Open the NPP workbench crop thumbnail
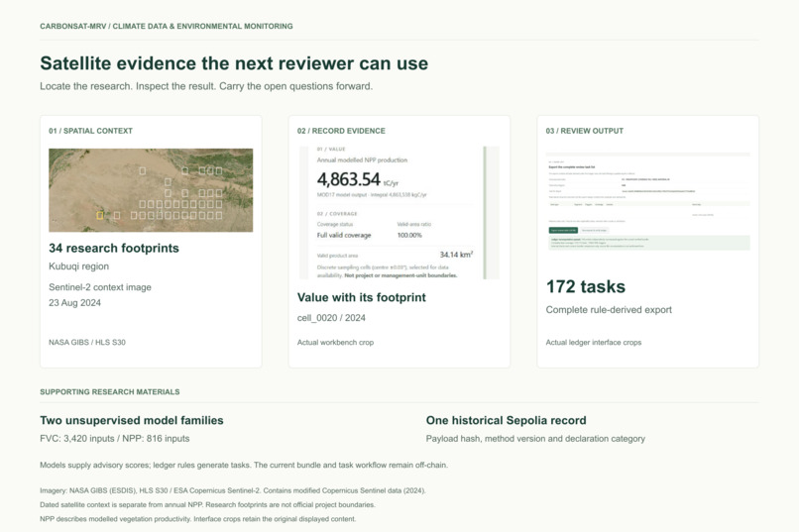Viewport: 799px width, 532px height. (399, 212)
